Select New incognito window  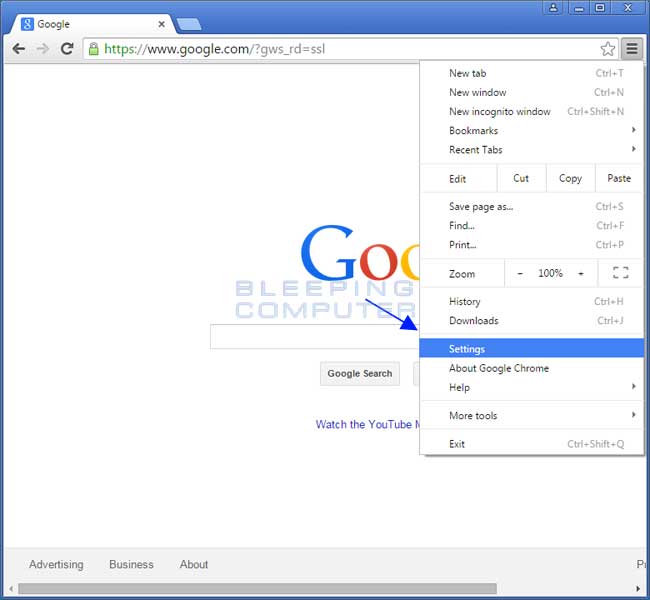click(x=499, y=112)
